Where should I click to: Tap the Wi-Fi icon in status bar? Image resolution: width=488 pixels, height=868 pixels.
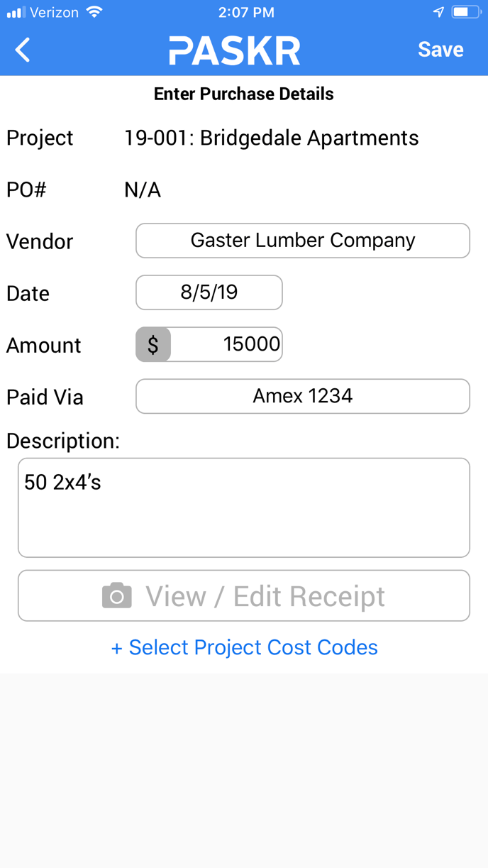[94, 12]
